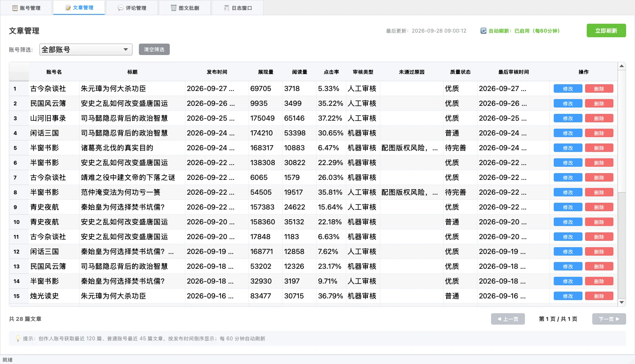
Task: Click the 最后更新 timestamp text
Action: tap(426, 31)
